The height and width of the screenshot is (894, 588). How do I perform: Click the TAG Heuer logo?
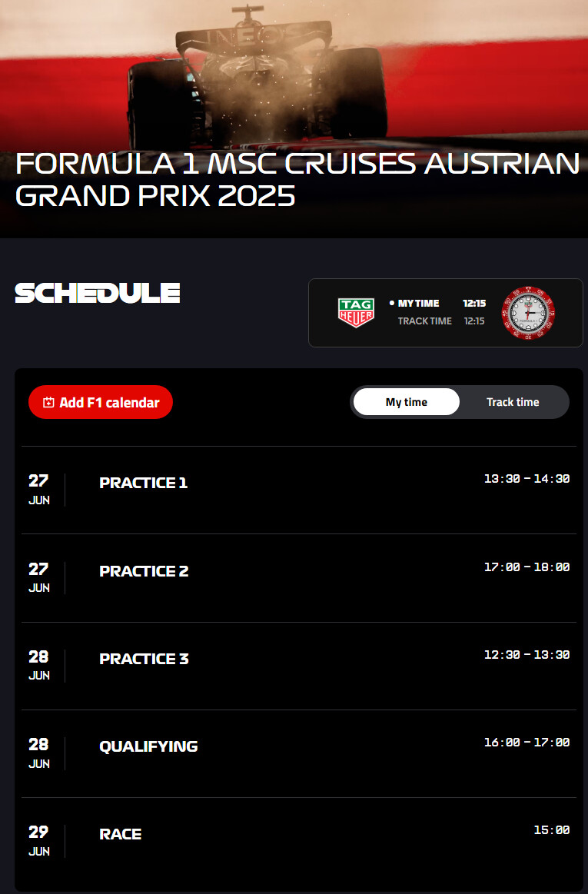[x=356, y=312]
